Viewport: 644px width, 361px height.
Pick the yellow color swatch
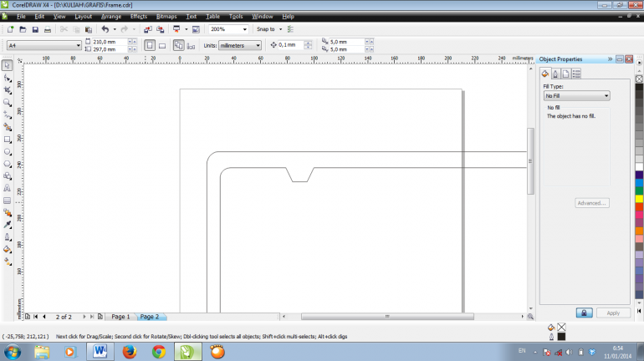639,199
